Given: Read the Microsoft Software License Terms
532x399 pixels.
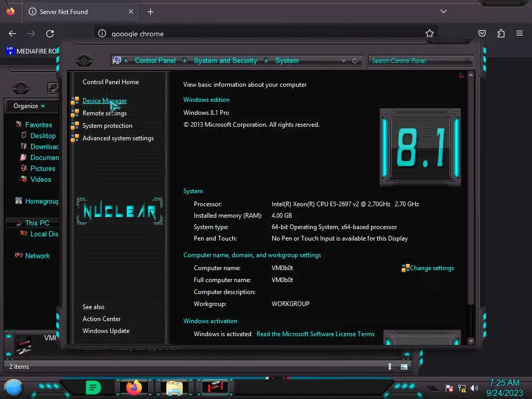Looking at the screenshot, I should point(315,334).
